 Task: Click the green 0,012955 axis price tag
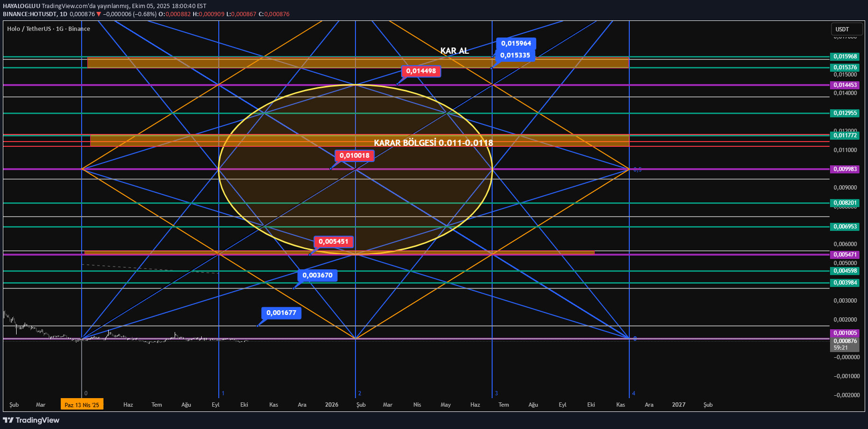(845, 113)
